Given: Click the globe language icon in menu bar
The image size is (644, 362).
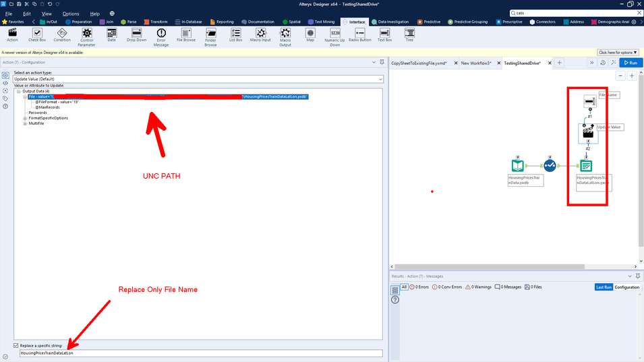Looking at the screenshot, I should [112, 13].
